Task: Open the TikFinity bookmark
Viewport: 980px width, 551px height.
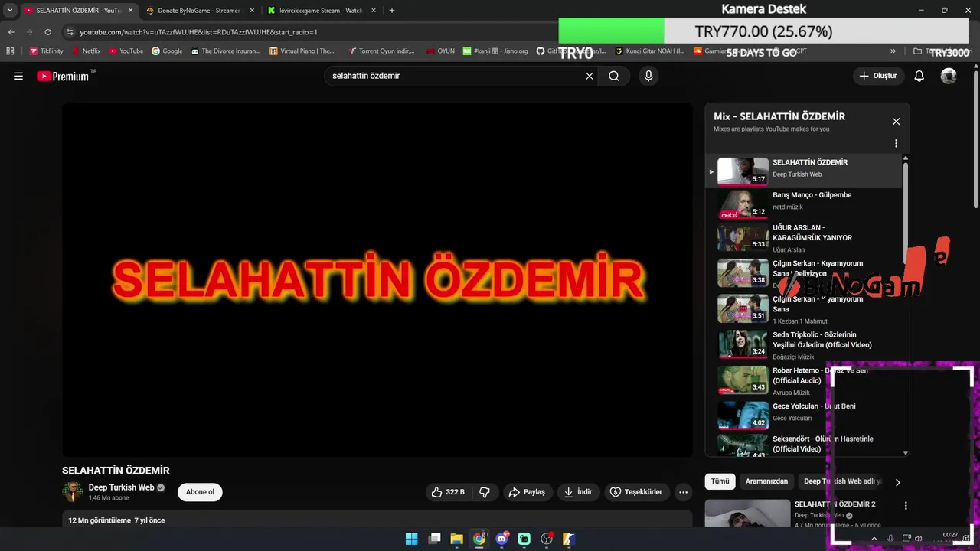Action: tap(47, 51)
